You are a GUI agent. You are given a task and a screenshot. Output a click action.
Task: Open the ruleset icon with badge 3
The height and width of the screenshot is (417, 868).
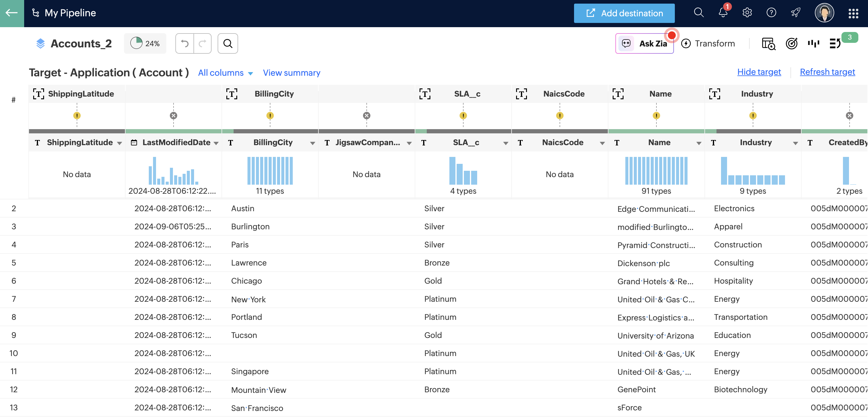click(835, 43)
